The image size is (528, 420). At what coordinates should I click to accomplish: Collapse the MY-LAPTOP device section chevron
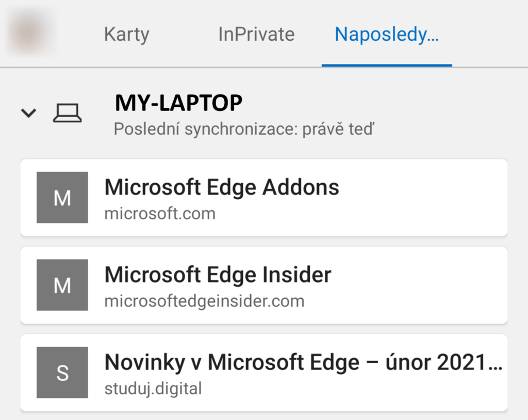(28, 112)
